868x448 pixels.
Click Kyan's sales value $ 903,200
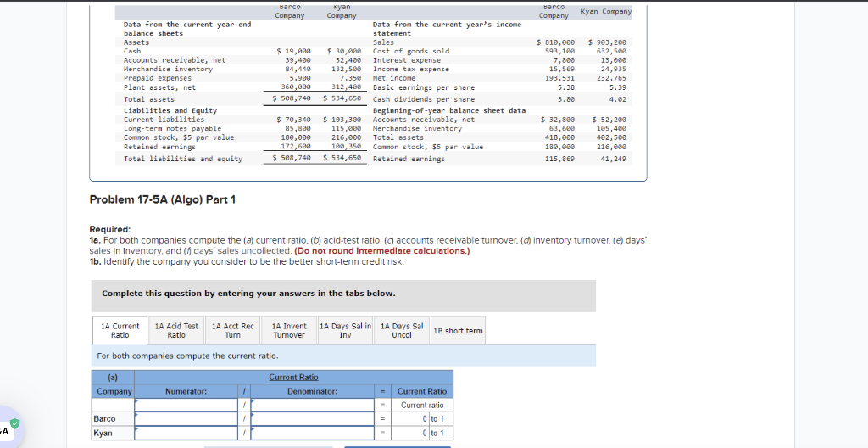pos(607,42)
